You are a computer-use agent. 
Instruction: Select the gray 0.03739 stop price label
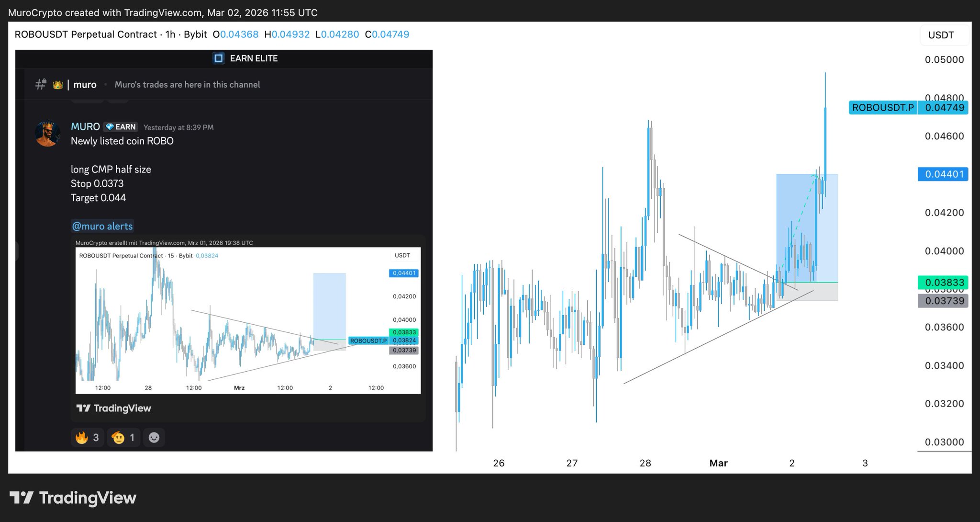pos(943,301)
